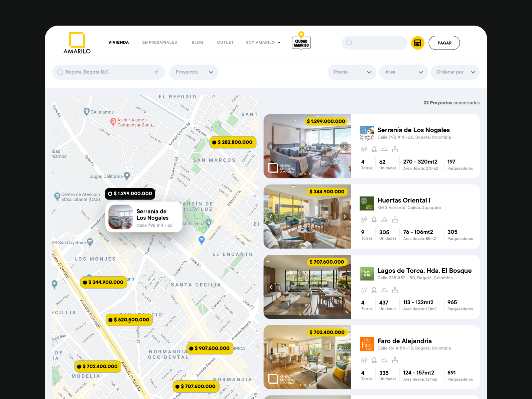Show next photo of Serranía de Los Nogales card
The width and height of the screenshot is (532, 399).
pos(345,146)
